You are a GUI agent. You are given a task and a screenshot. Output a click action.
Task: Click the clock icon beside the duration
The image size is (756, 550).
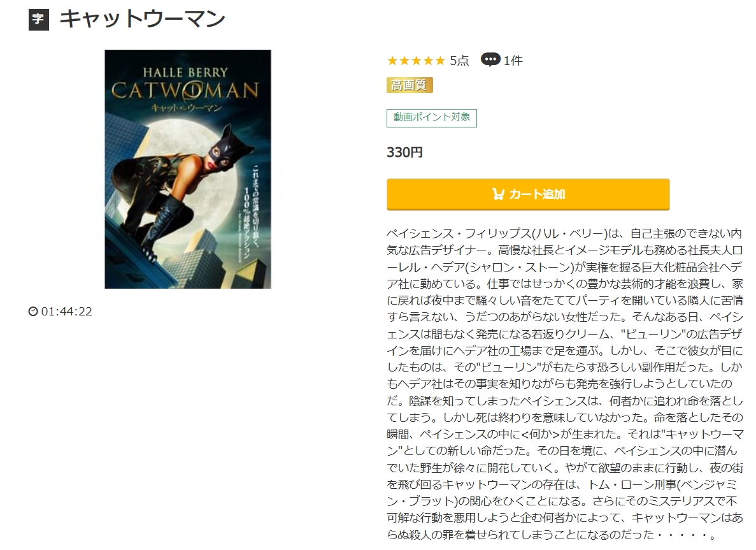click(32, 311)
